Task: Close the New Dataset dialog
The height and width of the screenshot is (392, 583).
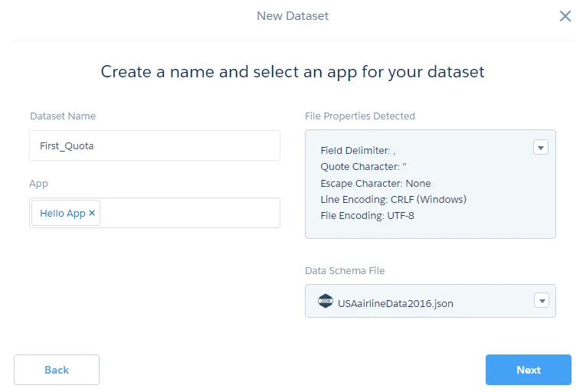Action: click(565, 16)
